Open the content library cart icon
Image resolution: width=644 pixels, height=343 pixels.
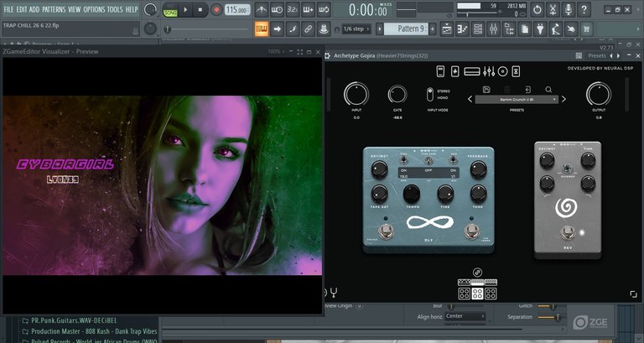click(586, 29)
